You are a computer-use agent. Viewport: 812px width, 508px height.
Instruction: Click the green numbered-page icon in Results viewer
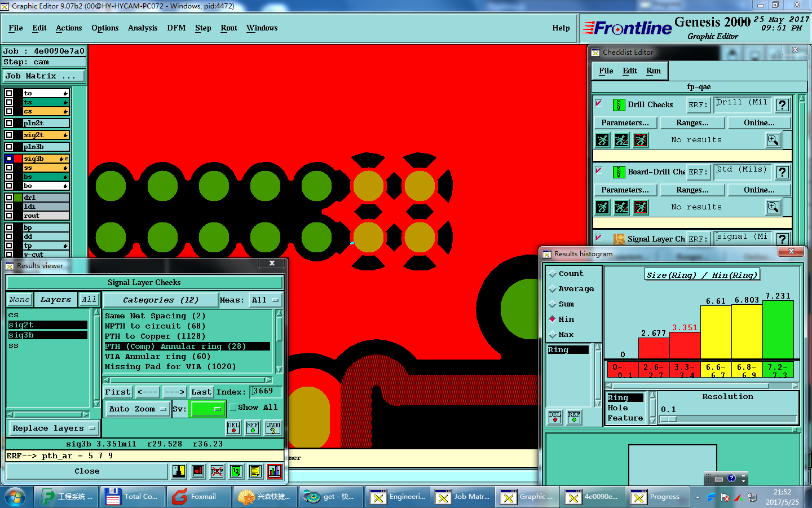click(236, 471)
